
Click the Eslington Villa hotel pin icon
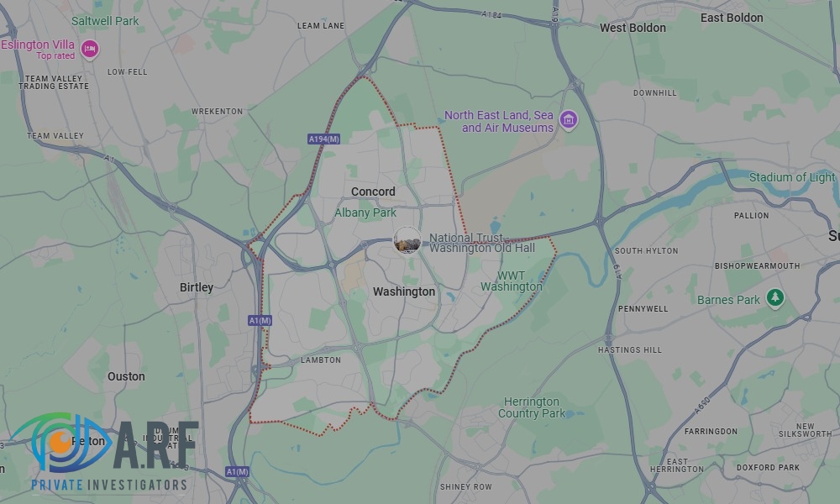(90, 50)
